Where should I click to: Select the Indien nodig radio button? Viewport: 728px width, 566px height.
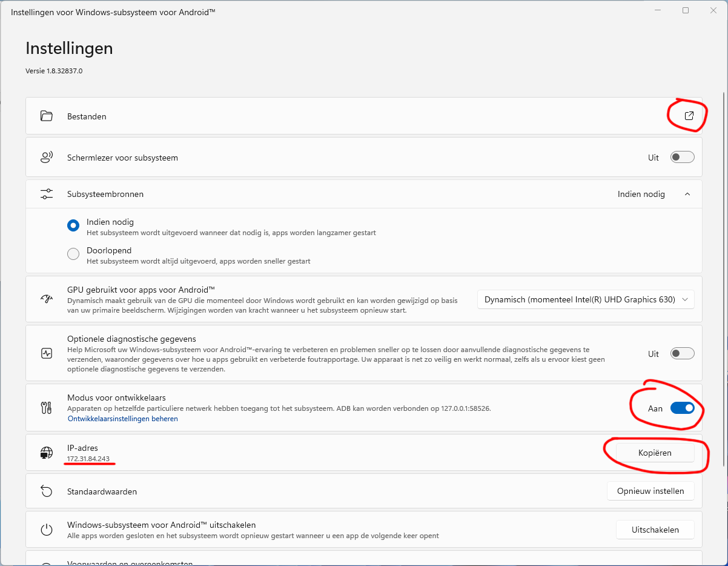[x=73, y=225]
